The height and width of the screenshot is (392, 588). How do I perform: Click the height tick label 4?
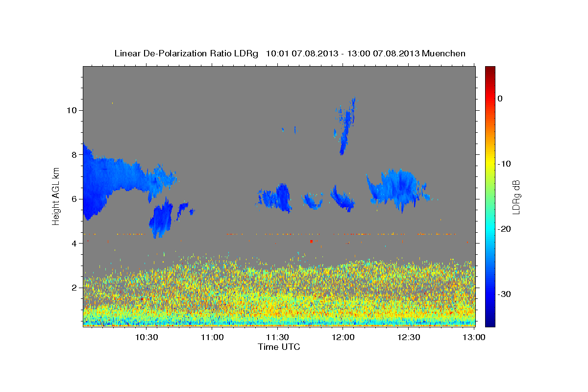[74, 243]
